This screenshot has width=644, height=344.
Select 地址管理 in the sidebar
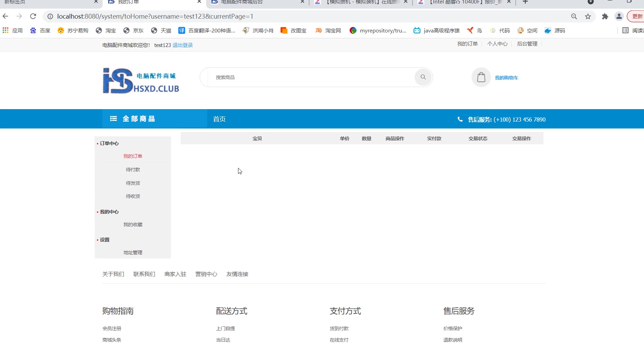(x=133, y=252)
